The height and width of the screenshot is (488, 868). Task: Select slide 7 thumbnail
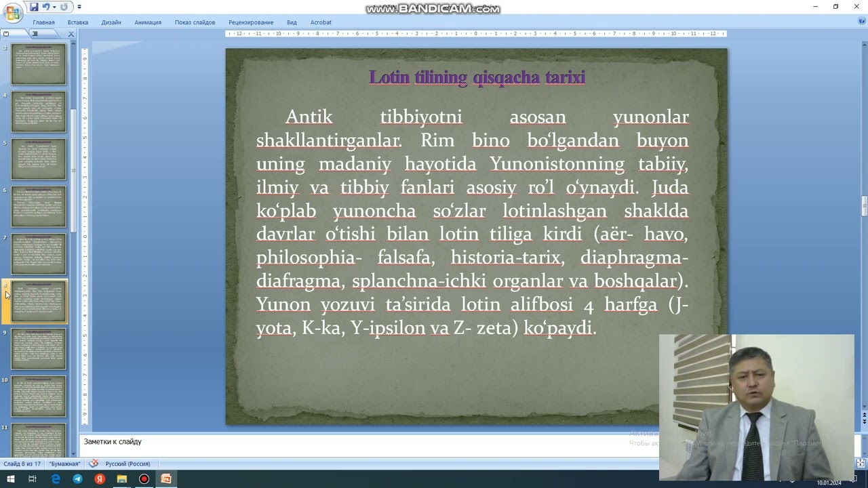point(39,253)
